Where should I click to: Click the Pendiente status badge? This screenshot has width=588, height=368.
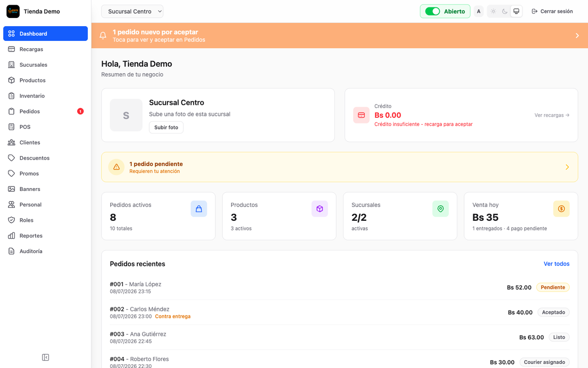pos(553,287)
